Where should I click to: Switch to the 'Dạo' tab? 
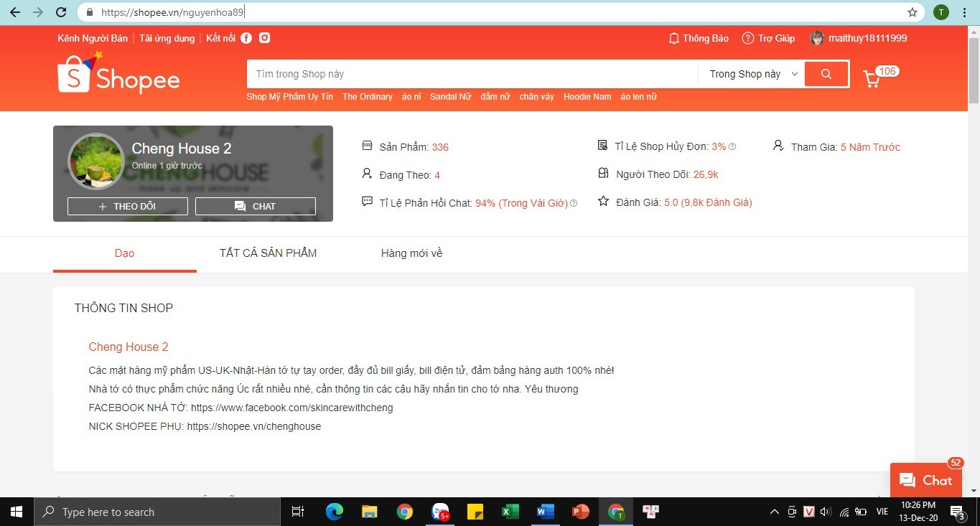125,253
